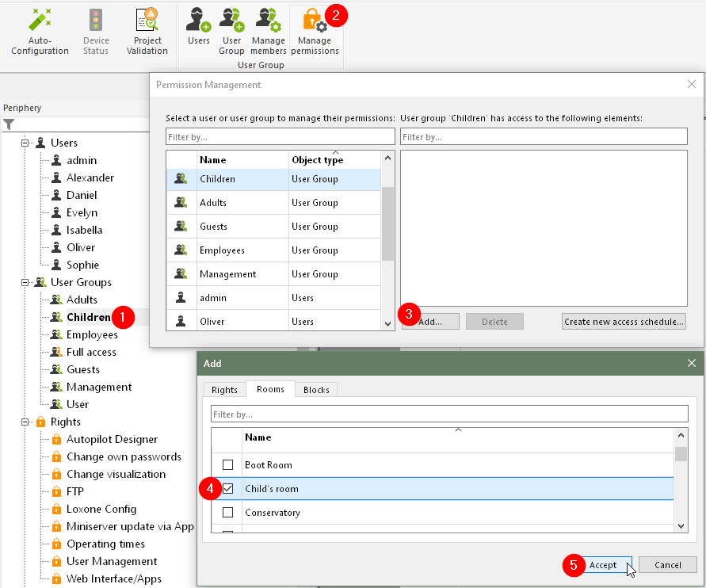706x588 pixels.
Task: Click the User Group add icon
Action: coord(231,21)
